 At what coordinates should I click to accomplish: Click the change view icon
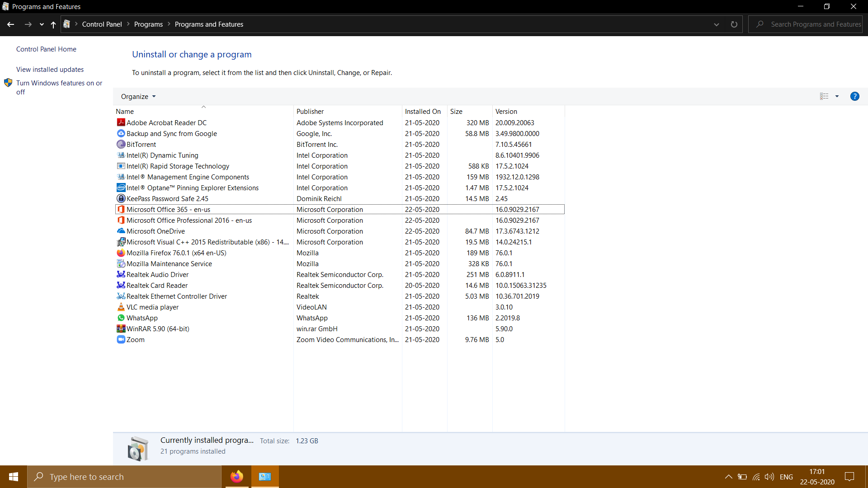click(824, 96)
